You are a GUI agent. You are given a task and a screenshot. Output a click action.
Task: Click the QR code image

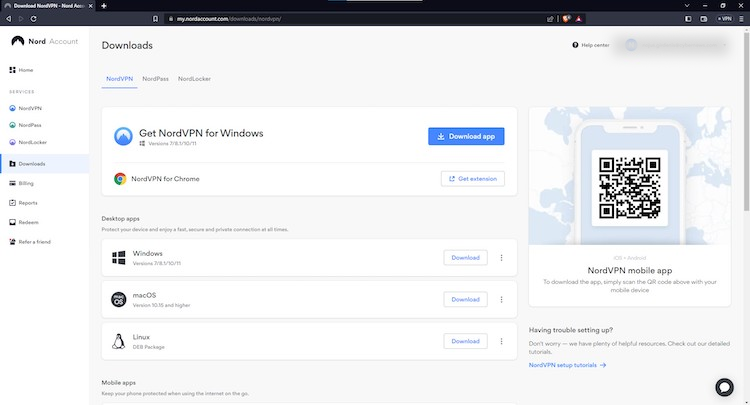coord(629,187)
